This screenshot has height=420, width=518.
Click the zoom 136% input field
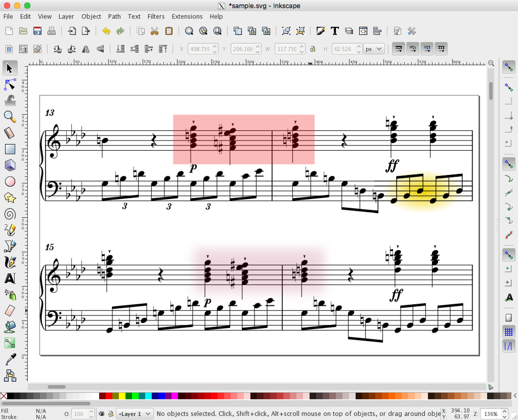(x=491, y=414)
